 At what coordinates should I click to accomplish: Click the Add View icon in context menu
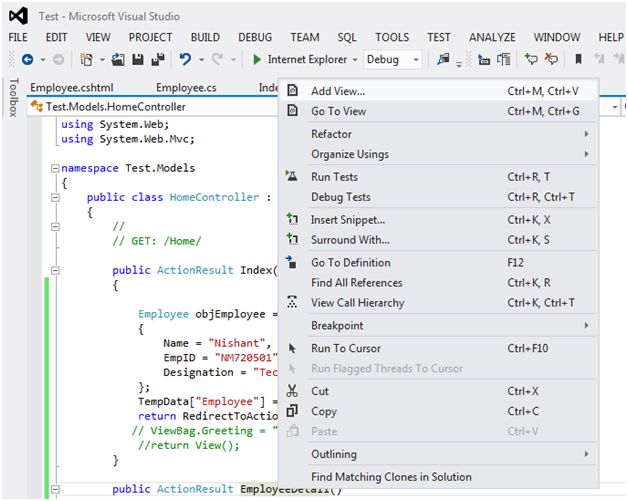click(292, 91)
